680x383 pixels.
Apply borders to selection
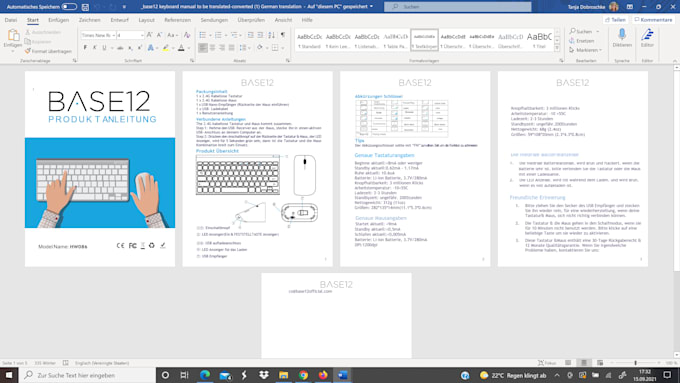tap(275, 48)
